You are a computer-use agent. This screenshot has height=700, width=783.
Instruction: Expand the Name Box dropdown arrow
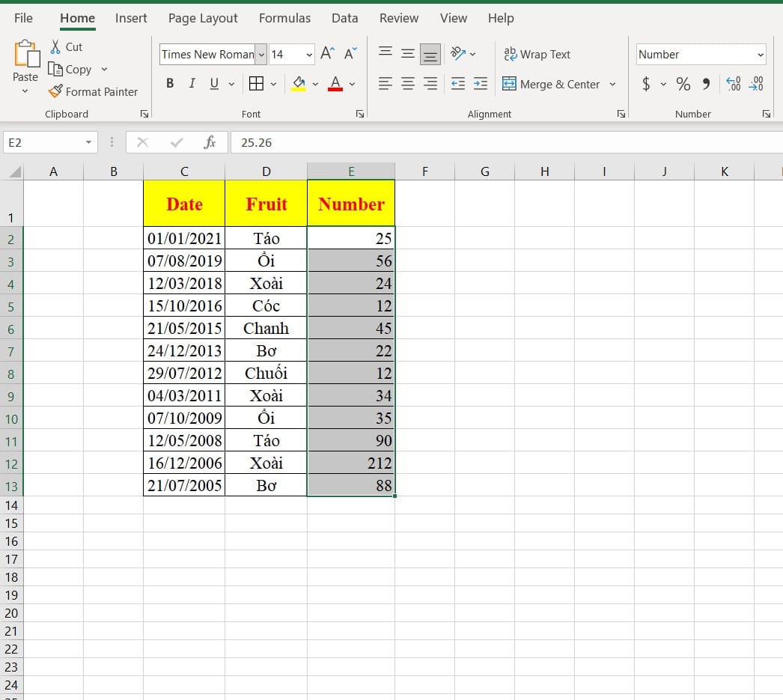(x=88, y=142)
